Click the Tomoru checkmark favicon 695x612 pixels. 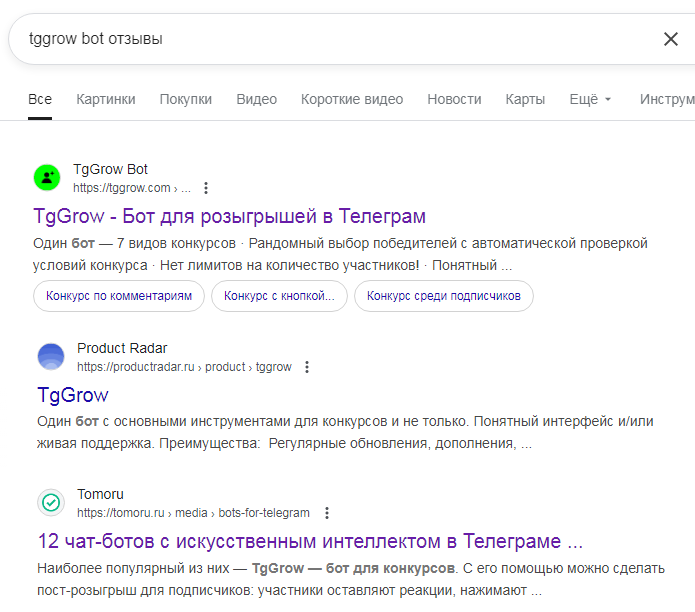coord(51,503)
